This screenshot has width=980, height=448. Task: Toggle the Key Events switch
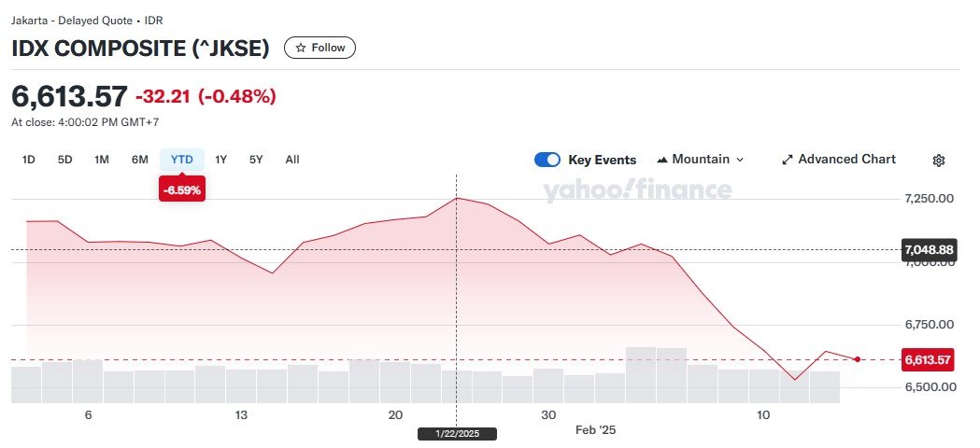click(x=547, y=160)
